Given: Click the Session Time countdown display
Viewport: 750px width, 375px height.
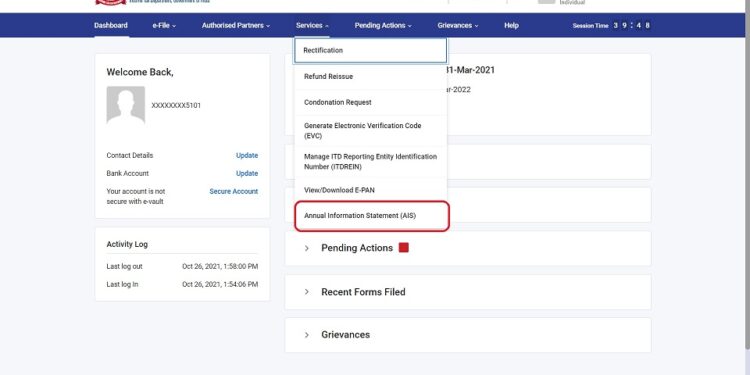Looking at the screenshot, I should click(x=611, y=26).
